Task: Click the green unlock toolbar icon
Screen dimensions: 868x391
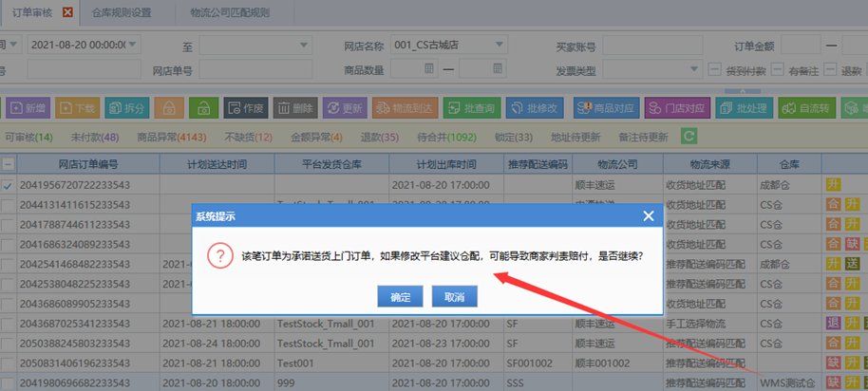Action: point(204,108)
